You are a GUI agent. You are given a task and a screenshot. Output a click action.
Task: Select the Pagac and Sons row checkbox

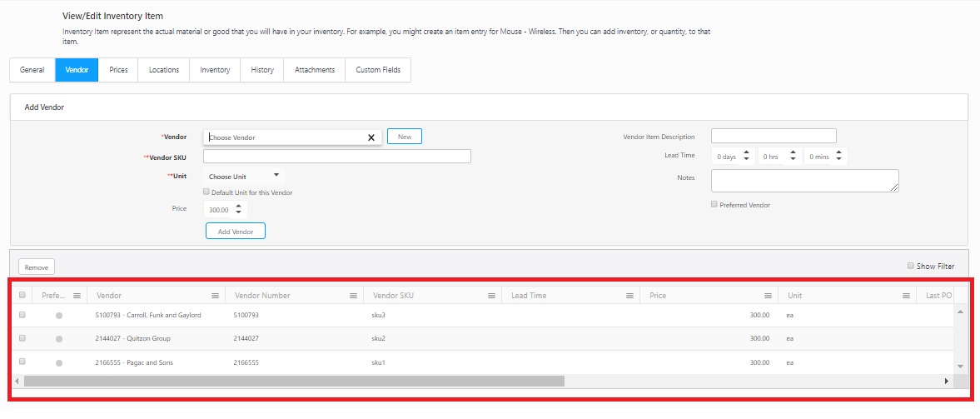[22, 362]
